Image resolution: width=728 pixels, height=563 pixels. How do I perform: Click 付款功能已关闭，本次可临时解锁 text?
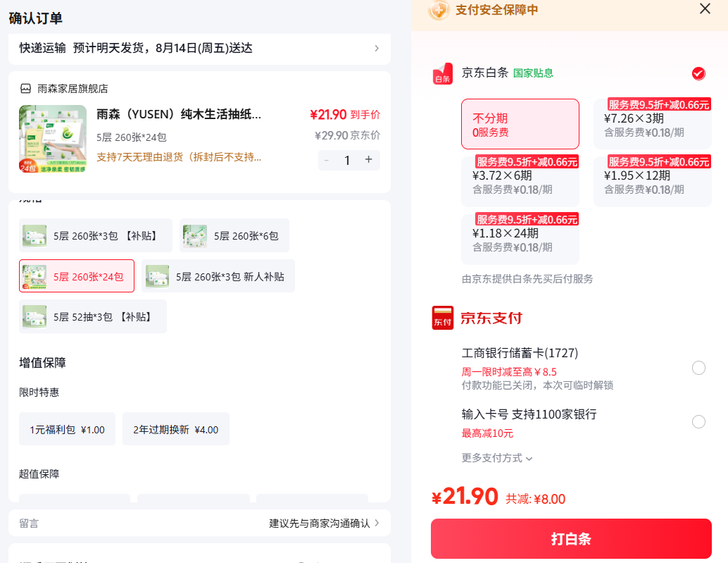[x=537, y=385]
